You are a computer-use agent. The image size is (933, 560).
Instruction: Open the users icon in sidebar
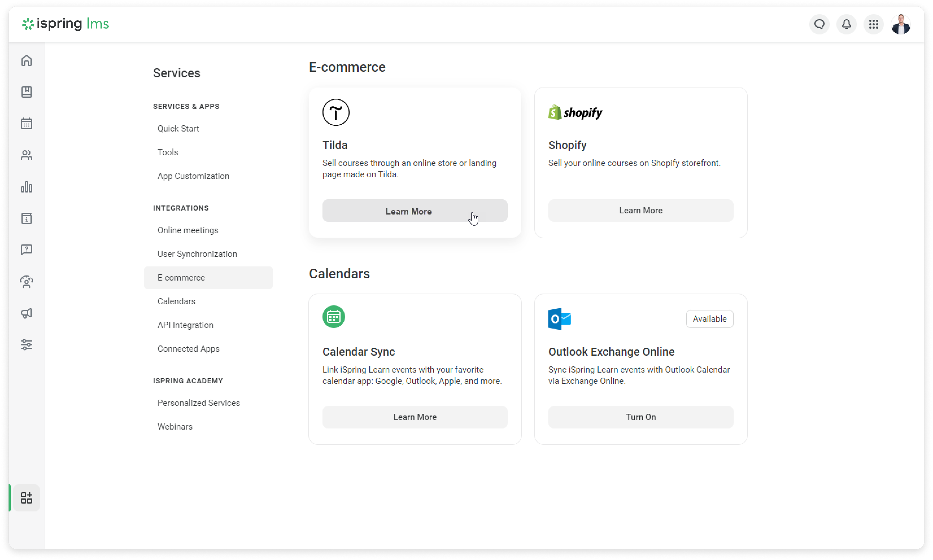(x=27, y=155)
